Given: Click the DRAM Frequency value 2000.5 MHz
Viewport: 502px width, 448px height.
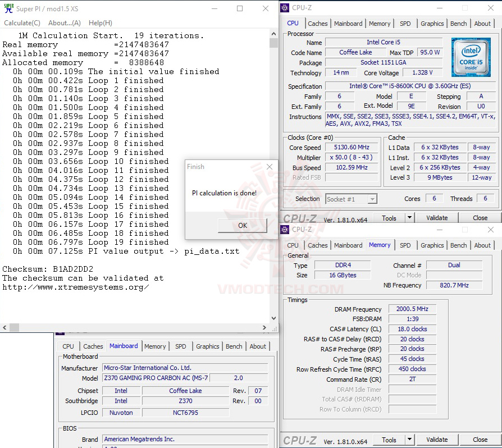Looking at the screenshot, I should tap(412, 309).
